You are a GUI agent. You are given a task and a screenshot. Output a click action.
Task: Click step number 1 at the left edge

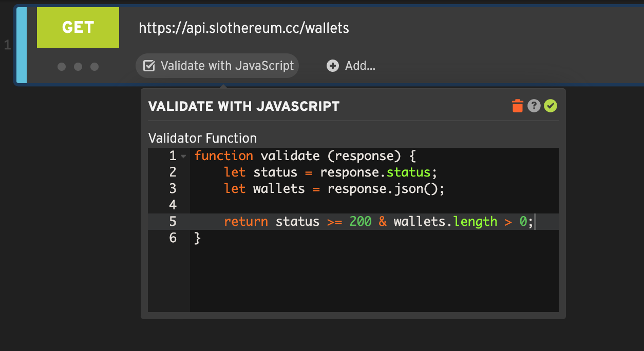[7, 46]
